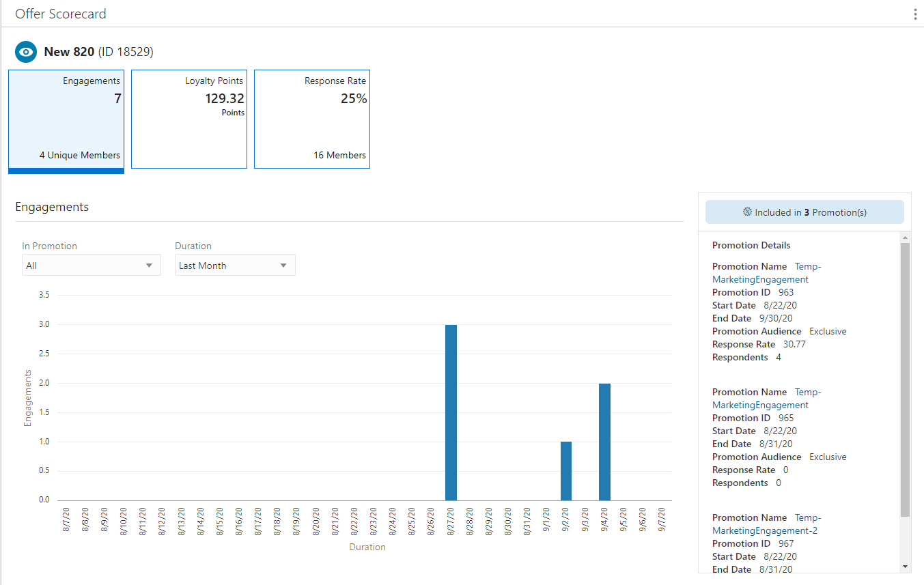The image size is (924, 585).
Task: Click the promotion panel scrollbar thumb
Action: (x=906, y=380)
